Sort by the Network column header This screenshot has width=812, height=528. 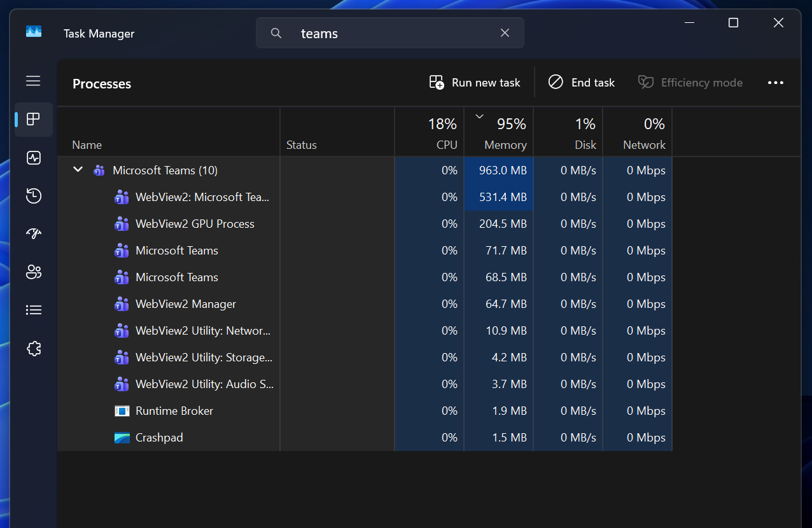coord(638,132)
